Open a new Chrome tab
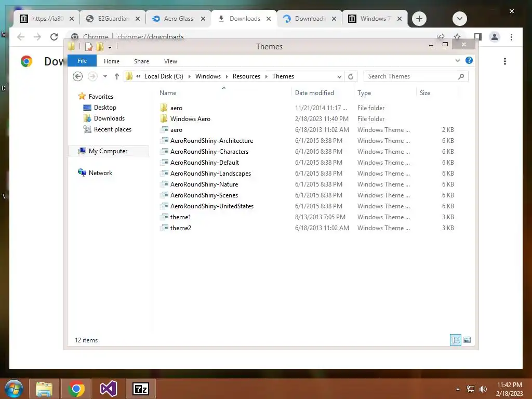The width and height of the screenshot is (532, 399). [419, 19]
